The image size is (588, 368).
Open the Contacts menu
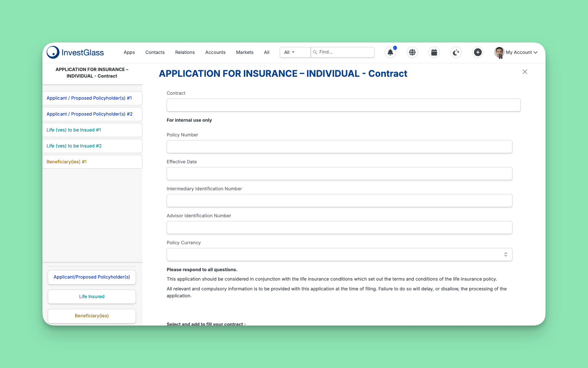pyautogui.click(x=155, y=52)
